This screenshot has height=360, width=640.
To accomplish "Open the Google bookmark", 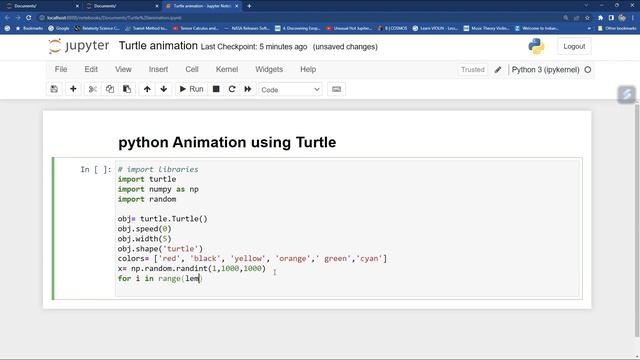I will click(x=59, y=28).
